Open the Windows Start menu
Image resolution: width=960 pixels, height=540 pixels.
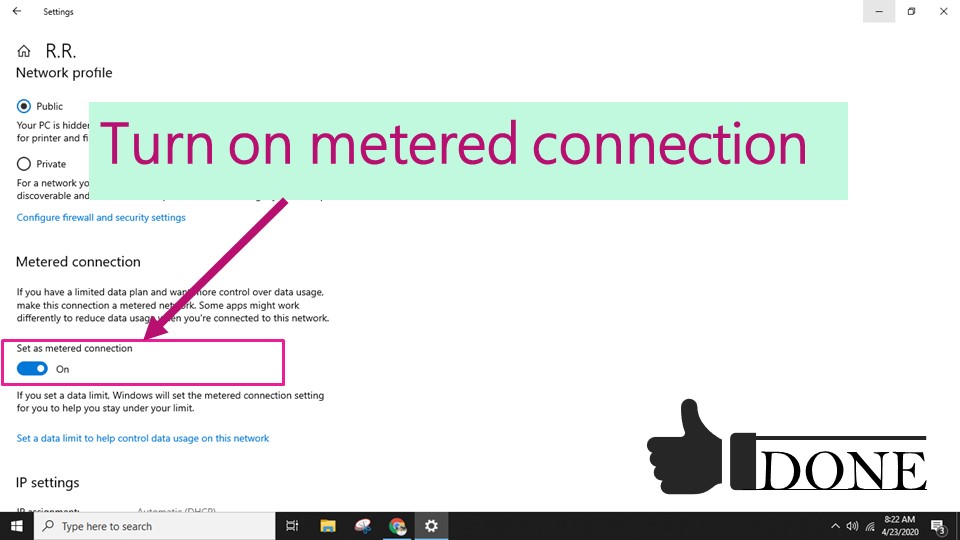(x=17, y=526)
